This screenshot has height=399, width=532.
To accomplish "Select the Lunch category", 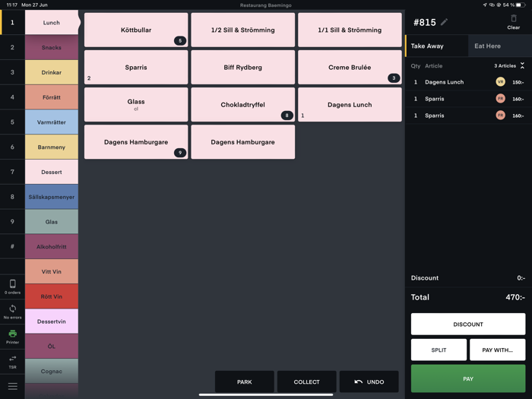I will [x=52, y=22].
